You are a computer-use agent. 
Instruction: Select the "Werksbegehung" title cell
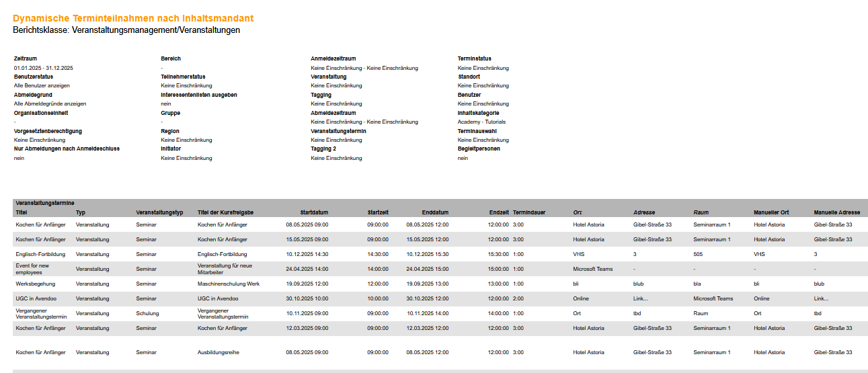pyautogui.click(x=35, y=284)
